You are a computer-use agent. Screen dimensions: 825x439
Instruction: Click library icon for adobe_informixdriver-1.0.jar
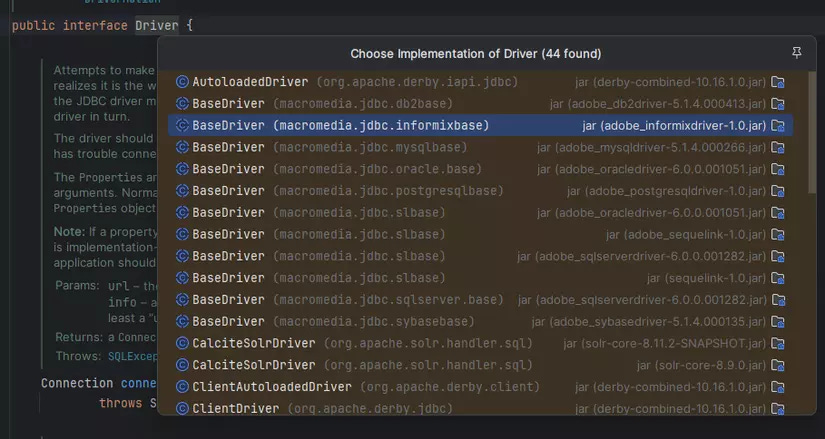778,126
